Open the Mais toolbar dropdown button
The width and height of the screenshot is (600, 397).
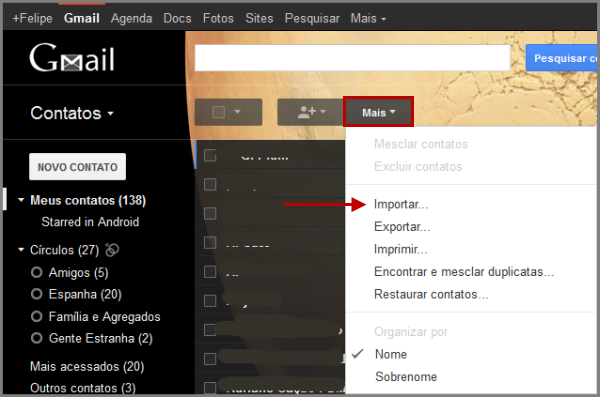pyautogui.click(x=378, y=112)
